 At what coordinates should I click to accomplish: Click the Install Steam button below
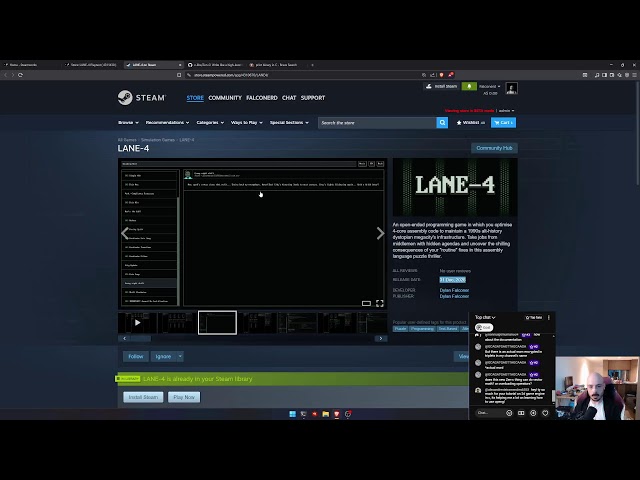[143, 397]
